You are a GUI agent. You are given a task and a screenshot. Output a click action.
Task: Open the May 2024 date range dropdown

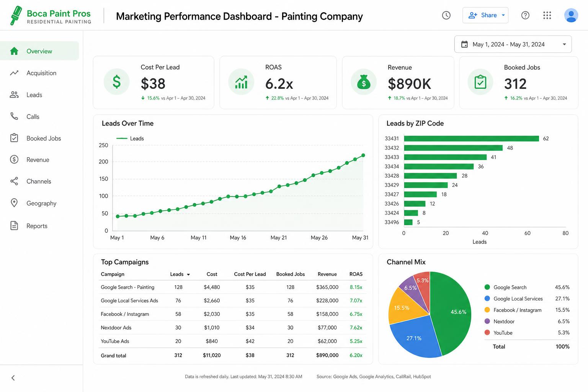(x=513, y=44)
